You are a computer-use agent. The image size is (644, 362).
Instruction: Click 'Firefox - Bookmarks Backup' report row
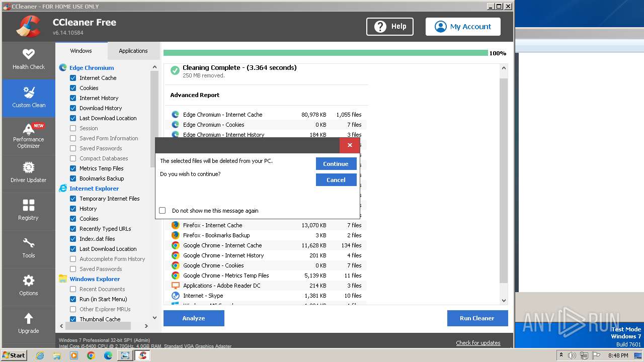(267, 235)
